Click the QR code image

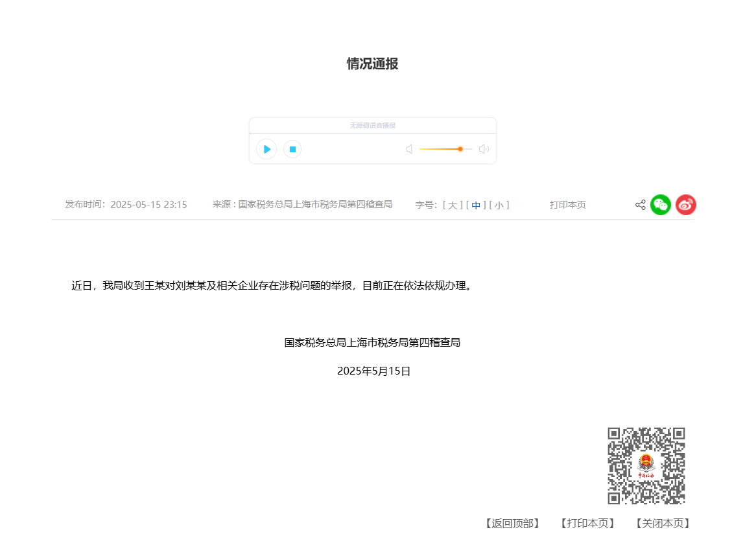[646, 466]
